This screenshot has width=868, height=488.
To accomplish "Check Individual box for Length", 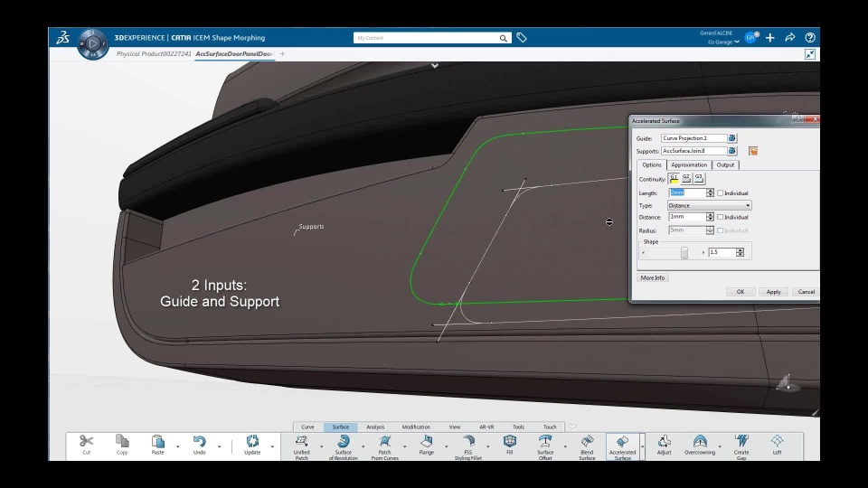I will point(721,193).
